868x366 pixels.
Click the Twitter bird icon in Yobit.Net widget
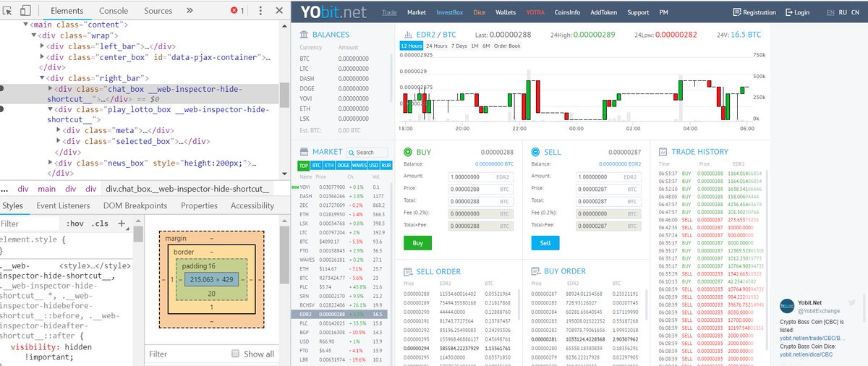pos(852,302)
